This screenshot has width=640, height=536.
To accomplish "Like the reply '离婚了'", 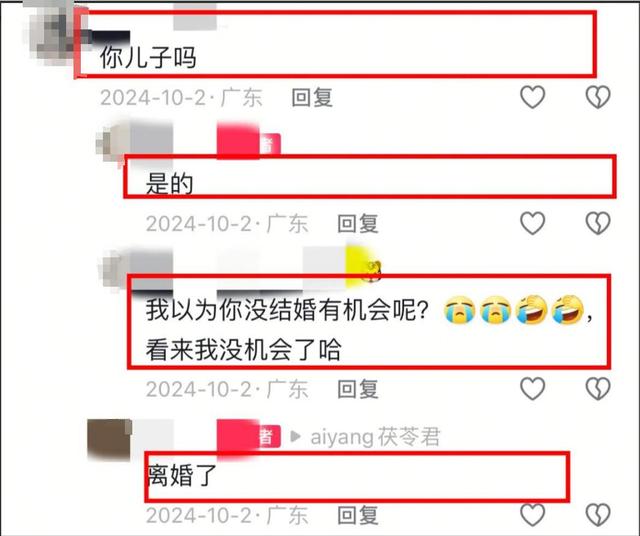I will (x=532, y=515).
